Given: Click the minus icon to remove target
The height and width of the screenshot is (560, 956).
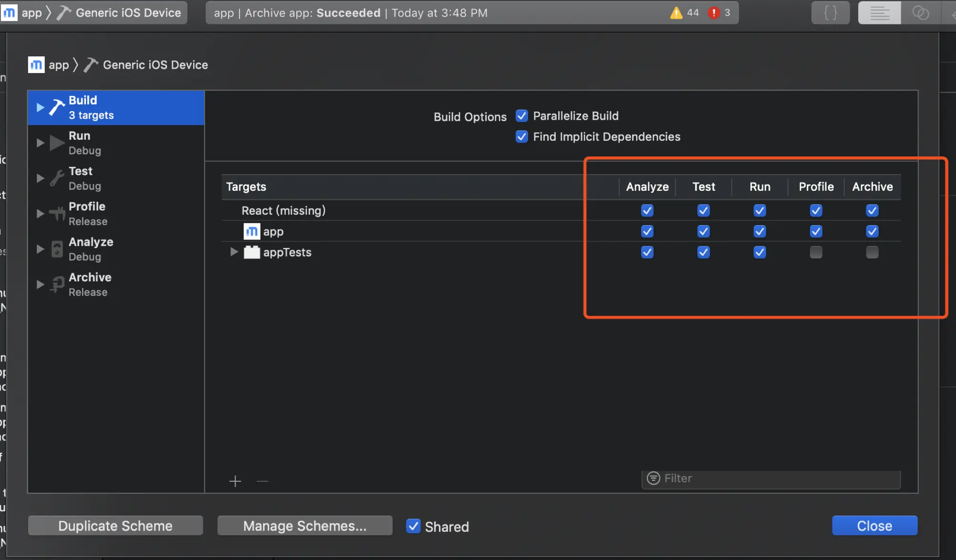Looking at the screenshot, I should point(262,481).
